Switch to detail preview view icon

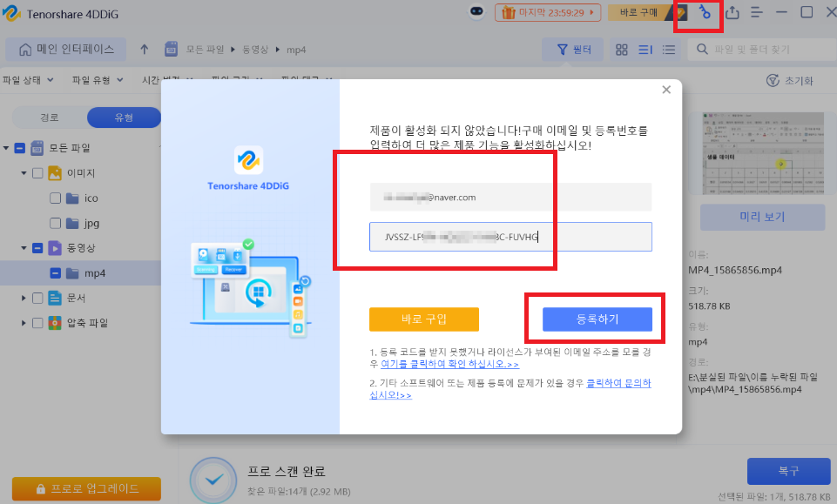[x=645, y=50]
